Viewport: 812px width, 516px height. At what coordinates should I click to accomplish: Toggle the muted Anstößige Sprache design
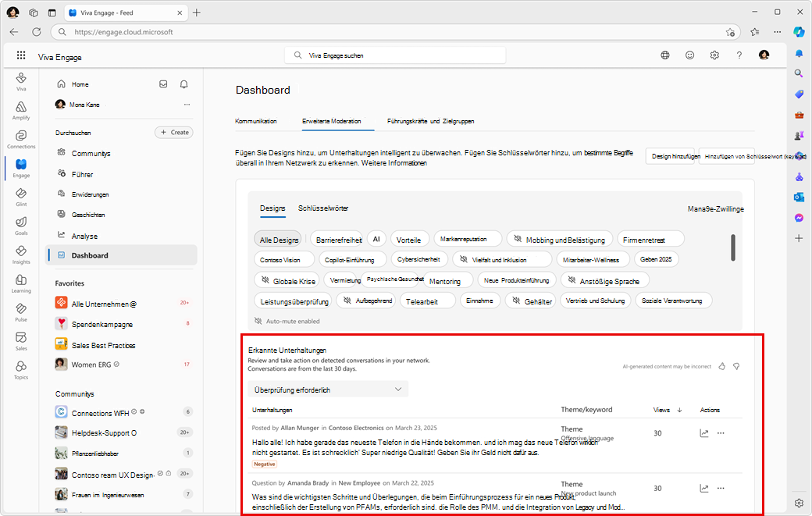[605, 280]
